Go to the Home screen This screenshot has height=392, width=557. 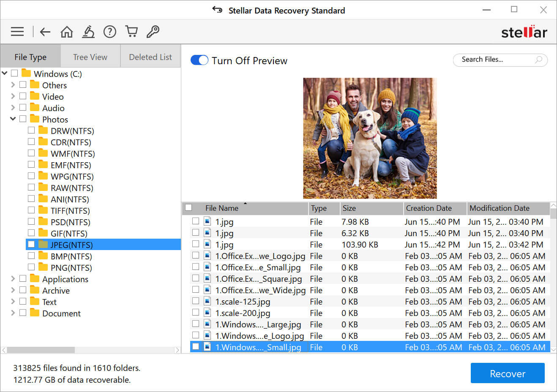tap(66, 31)
